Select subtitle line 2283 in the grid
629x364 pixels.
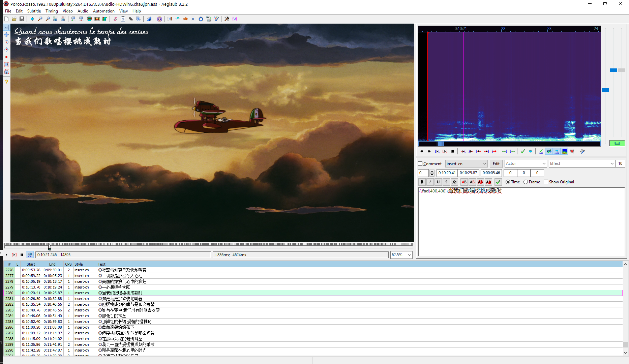point(313,310)
